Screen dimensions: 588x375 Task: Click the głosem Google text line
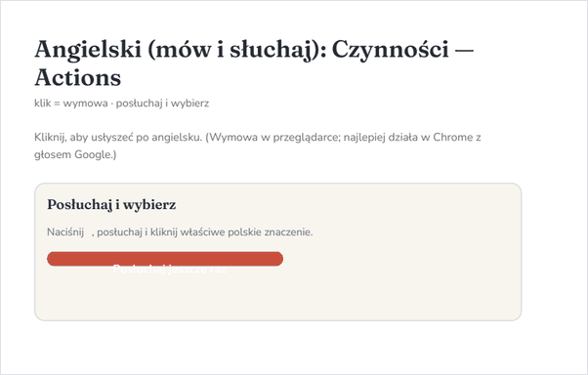pyautogui.click(x=75, y=154)
